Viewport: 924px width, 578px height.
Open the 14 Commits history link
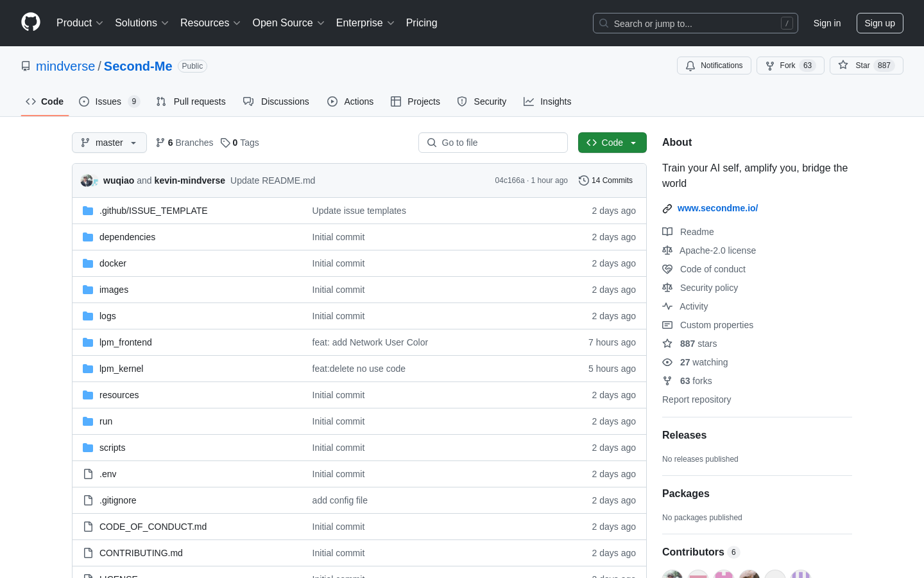(x=606, y=180)
